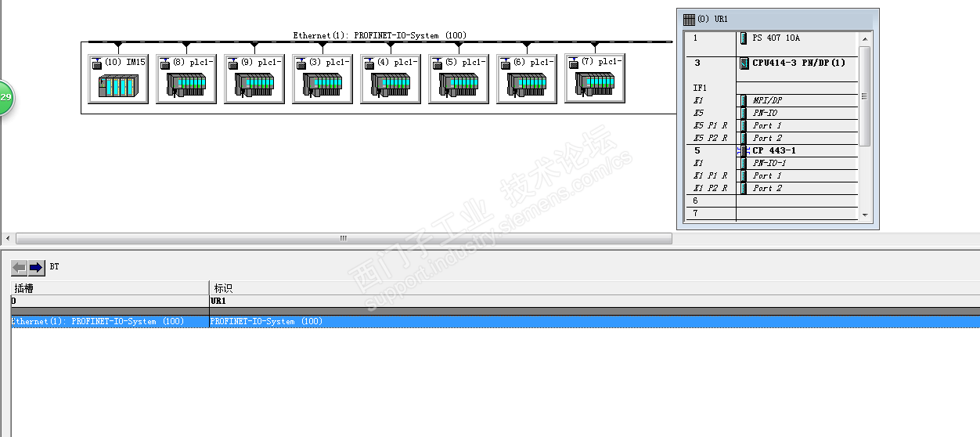Select Port 1 under X1 P1 R

coord(772,175)
